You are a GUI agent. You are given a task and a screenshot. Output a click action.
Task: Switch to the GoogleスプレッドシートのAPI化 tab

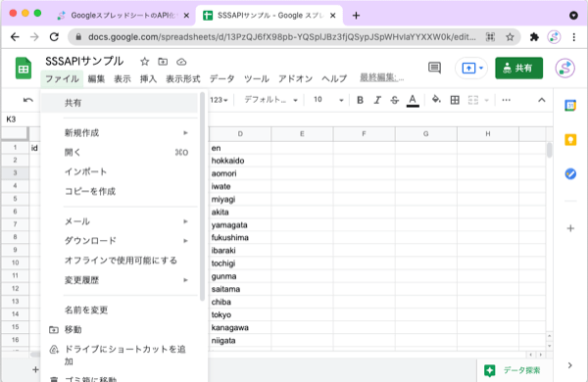point(122,16)
